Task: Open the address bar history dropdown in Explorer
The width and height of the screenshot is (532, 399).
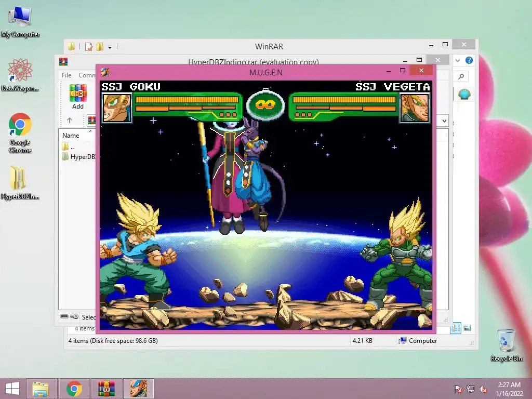Action: point(444,121)
